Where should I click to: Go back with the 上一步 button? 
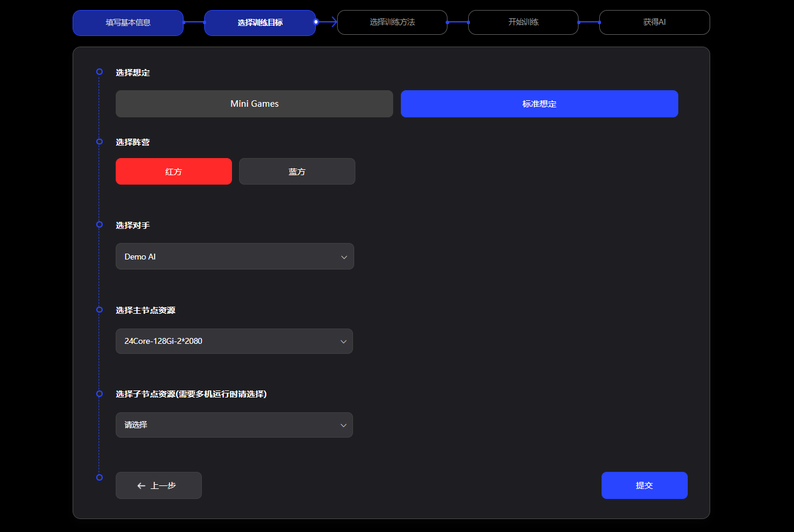(158, 485)
